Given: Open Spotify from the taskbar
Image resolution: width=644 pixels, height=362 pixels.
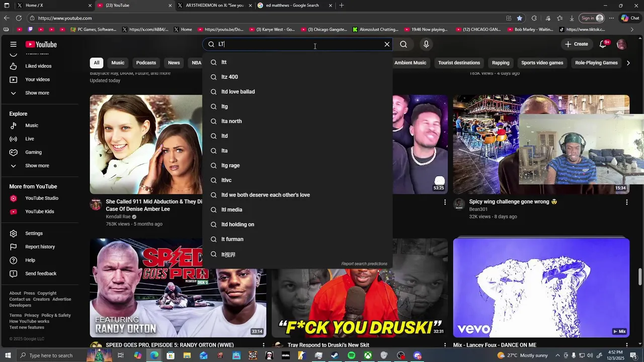Looking at the screenshot, I should (351, 355).
